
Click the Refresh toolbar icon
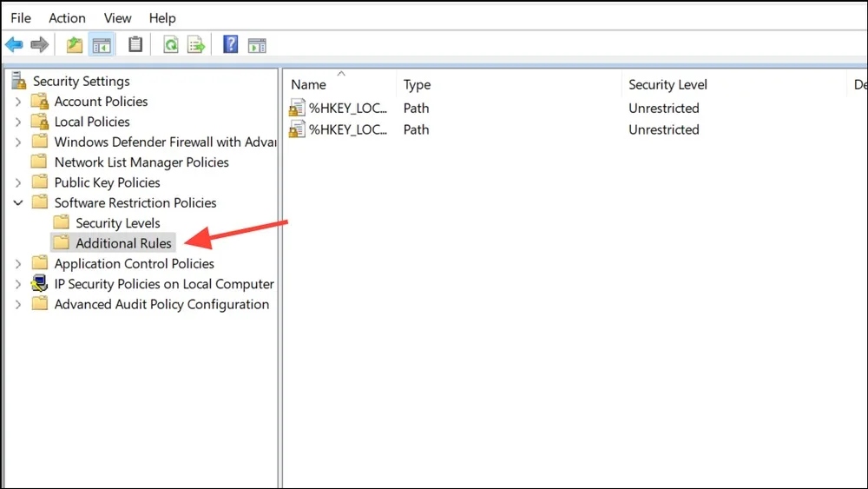[170, 45]
